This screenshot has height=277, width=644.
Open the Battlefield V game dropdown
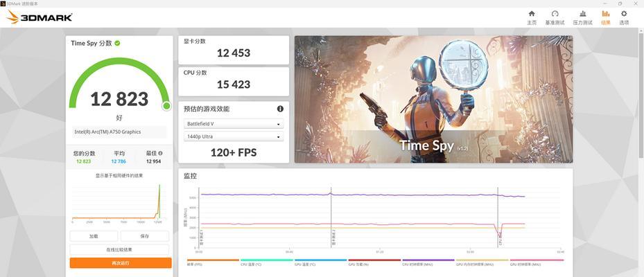click(x=234, y=123)
